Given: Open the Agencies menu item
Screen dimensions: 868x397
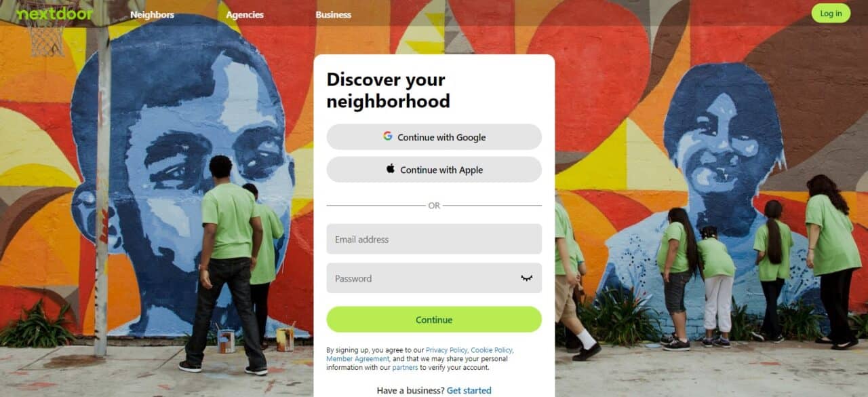Looking at the screenshot, I should [245, 14].
